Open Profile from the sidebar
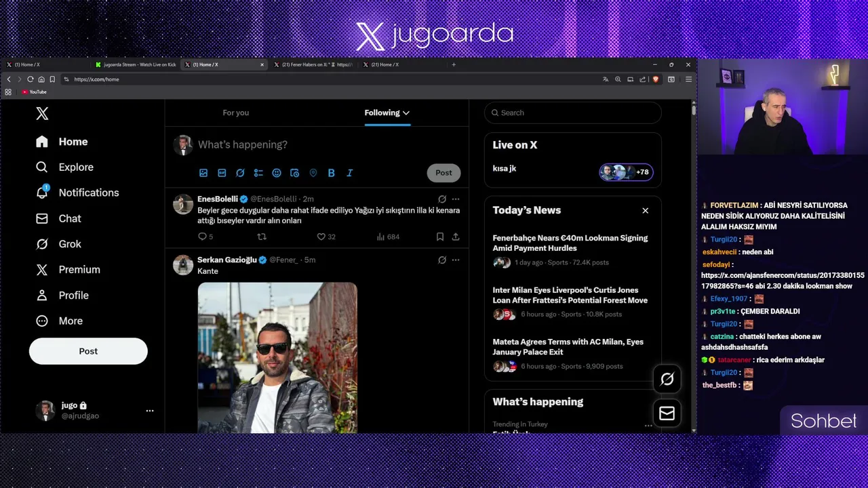The width and height of the screenshot is (868, 488). pos(63,296)
